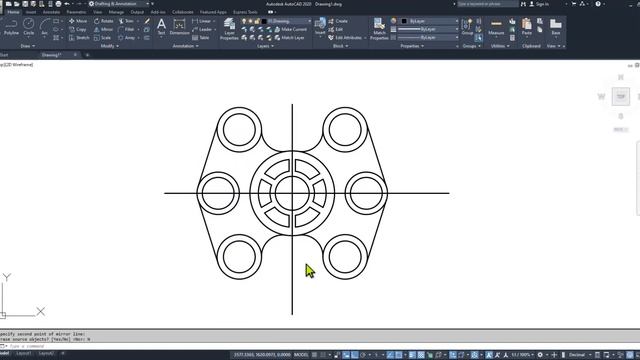Screen dimensions: 640x360
Task: Click the Plot printer icon
Action: [58, 4]
